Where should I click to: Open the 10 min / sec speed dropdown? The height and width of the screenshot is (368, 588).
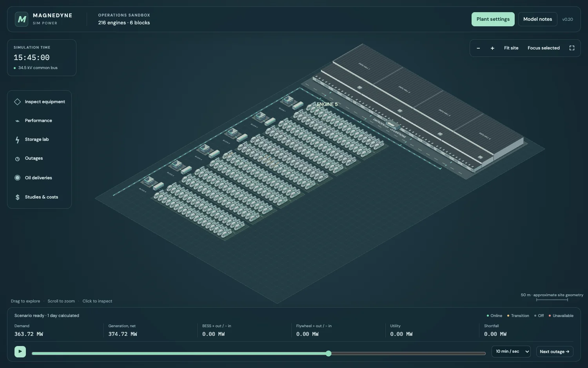click(511, 352)
